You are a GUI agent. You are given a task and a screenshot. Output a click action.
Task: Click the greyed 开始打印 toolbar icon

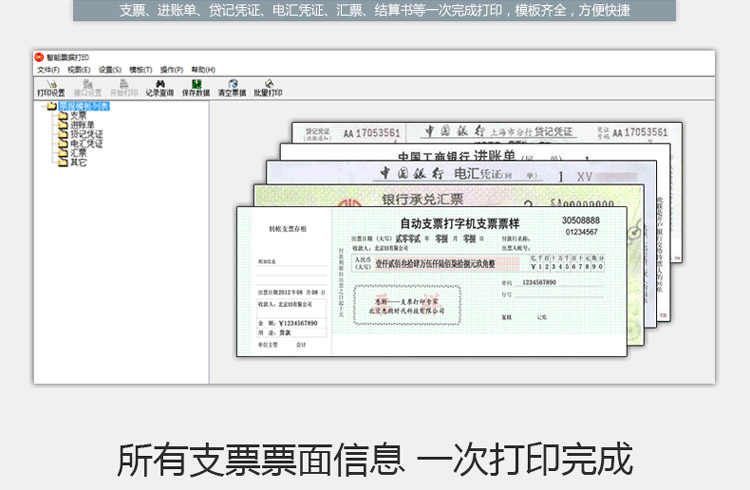coord(124,89)
